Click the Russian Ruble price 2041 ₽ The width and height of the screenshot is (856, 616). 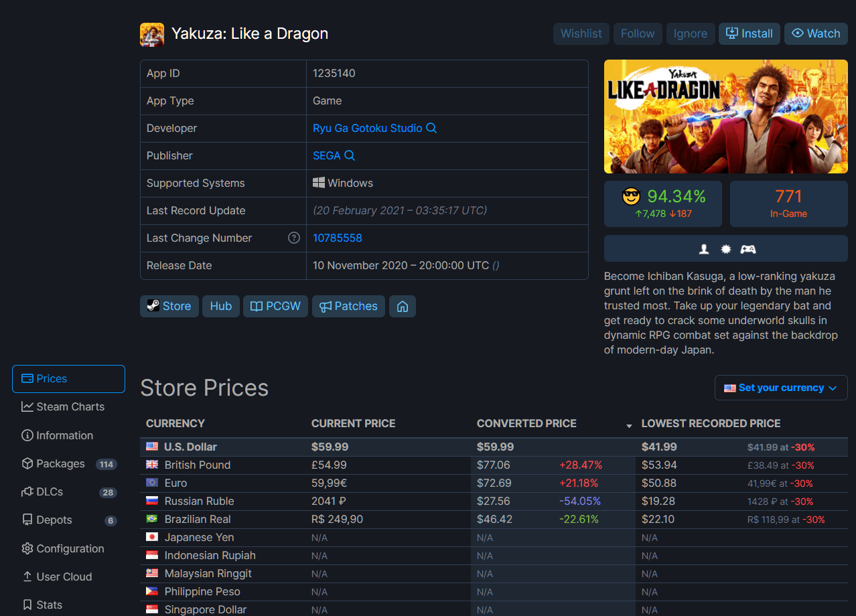click(329, 501)
